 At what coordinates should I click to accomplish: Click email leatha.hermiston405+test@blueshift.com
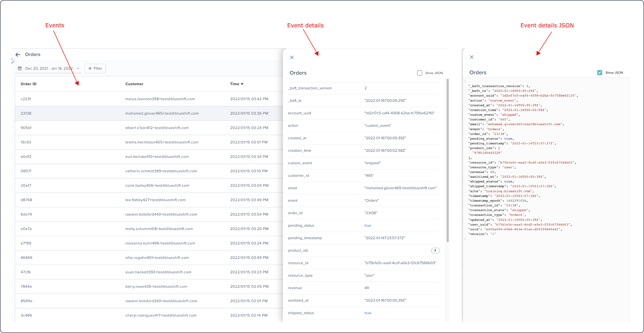point(162,142)
